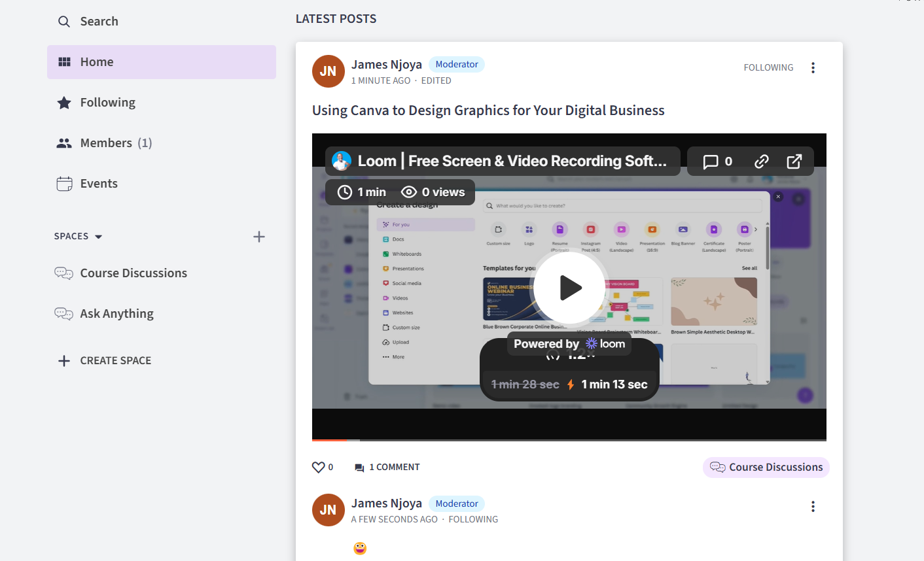
Task: Click the Course Discussions tag on the post
Action: coord(766,467)
